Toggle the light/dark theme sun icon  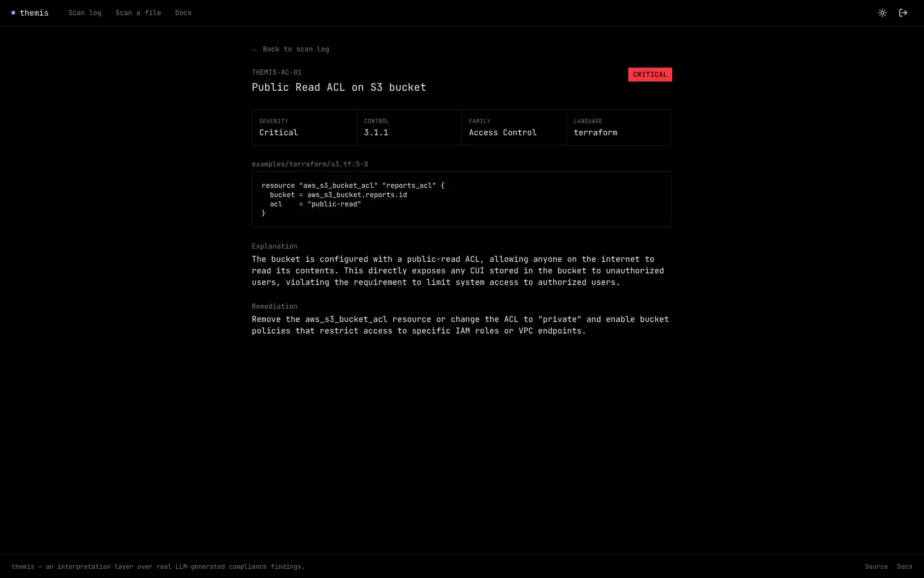coord(882,13)
